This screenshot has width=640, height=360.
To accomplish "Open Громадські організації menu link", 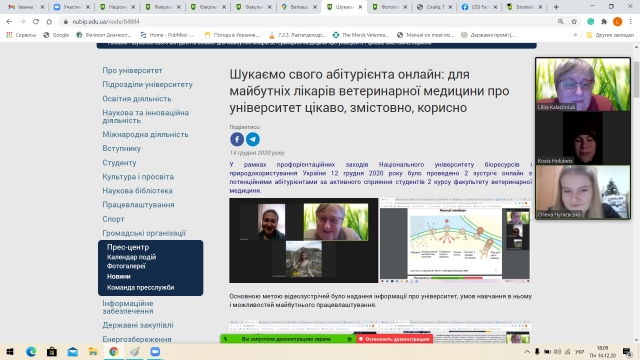I will click(144, 233).
